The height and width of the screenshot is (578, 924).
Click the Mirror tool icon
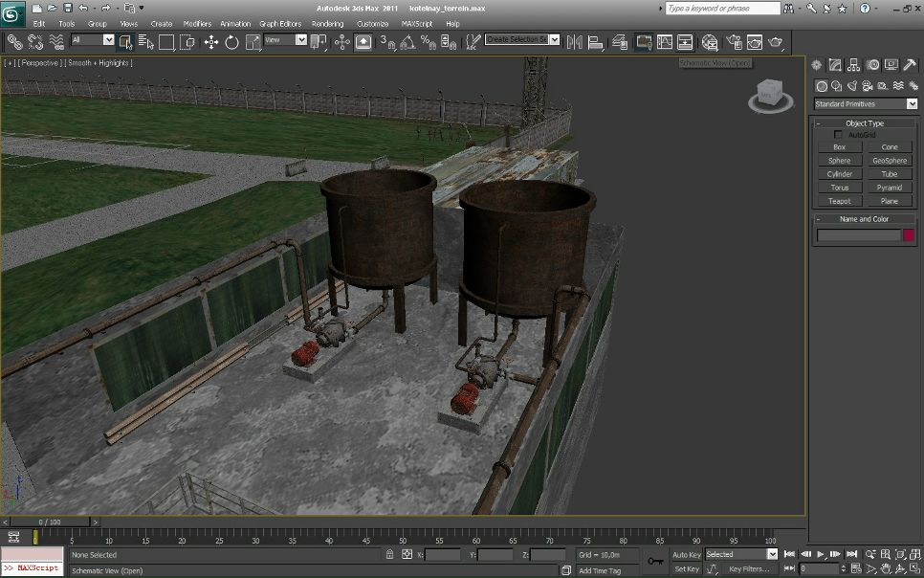click(575, 42)
